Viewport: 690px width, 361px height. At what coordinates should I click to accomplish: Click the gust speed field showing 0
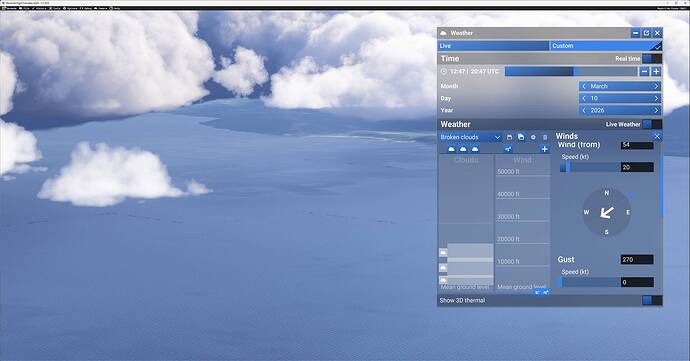(637, 282)
